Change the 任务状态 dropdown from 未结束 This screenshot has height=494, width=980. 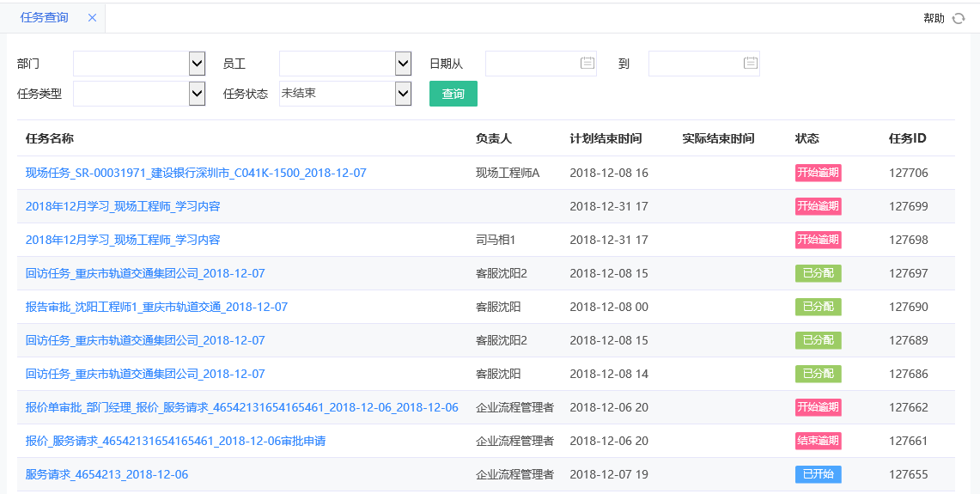(403, 93)
